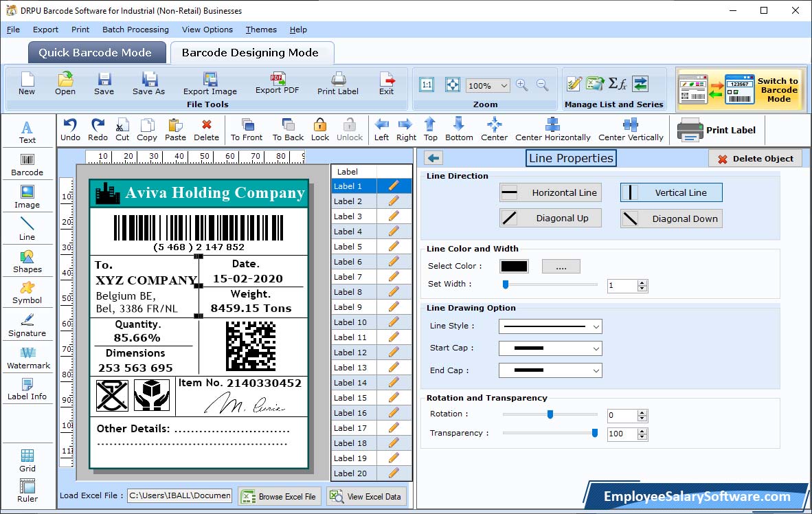Click the back arrow in Line Properties
Viewport: 812px width, 514px height.
click(434, 158)
